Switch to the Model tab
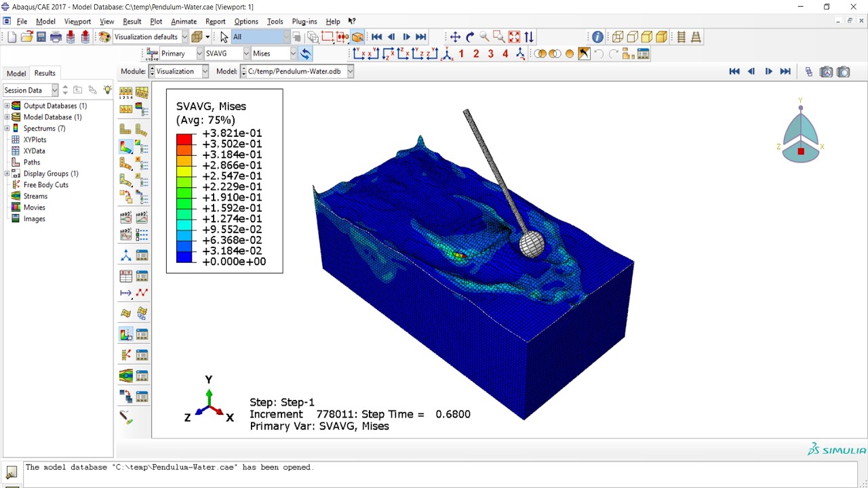Viewport: 868px width, 488px height. click(16, 73)
